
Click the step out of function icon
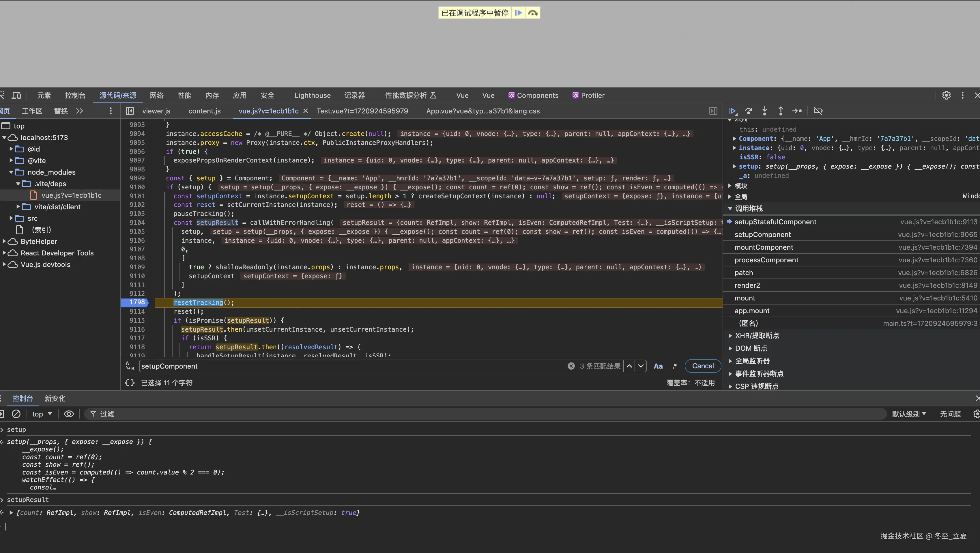[781, 111]
